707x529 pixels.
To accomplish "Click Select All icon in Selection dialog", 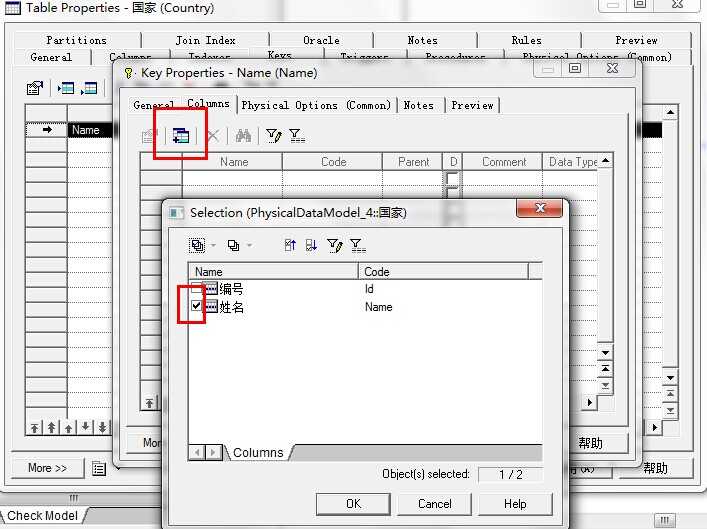I will coord(197,245).
